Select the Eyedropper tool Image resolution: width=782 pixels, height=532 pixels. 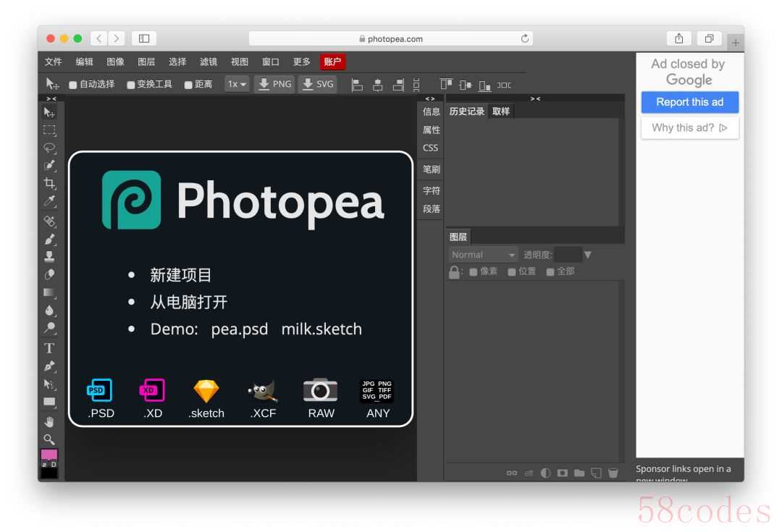click(x=49, y=200)
